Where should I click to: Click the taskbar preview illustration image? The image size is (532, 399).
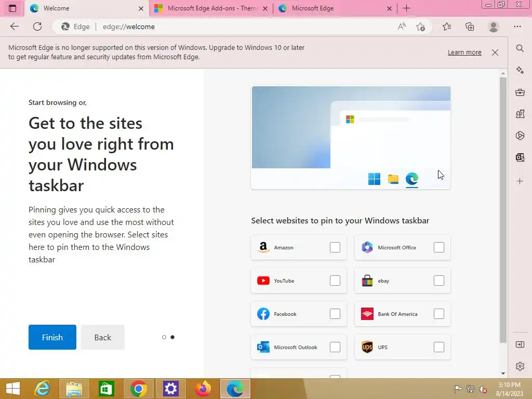pyautogui.click(x=351, y=137)
